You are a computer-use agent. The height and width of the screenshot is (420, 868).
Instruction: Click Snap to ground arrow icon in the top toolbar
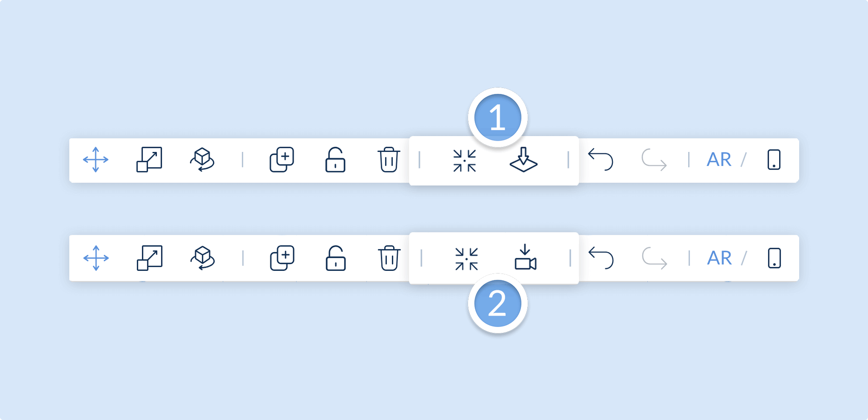pos(523,160)
